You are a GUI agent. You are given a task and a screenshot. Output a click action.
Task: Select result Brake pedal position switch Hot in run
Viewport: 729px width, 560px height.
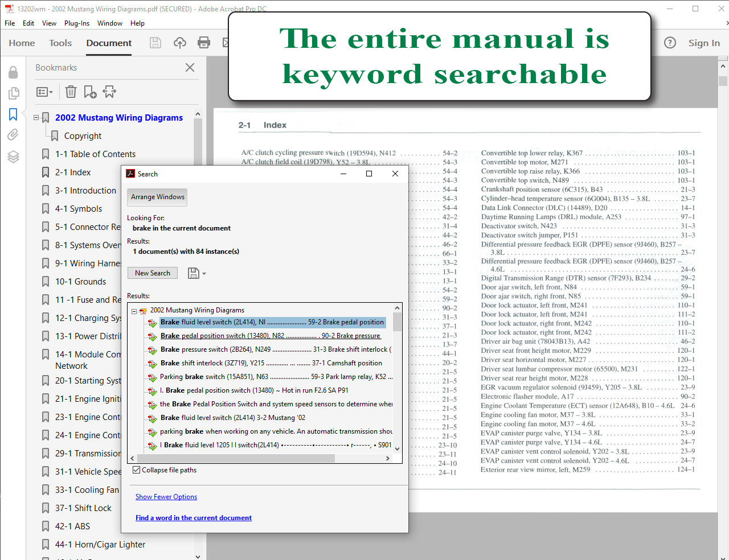(x=254, y=390)
